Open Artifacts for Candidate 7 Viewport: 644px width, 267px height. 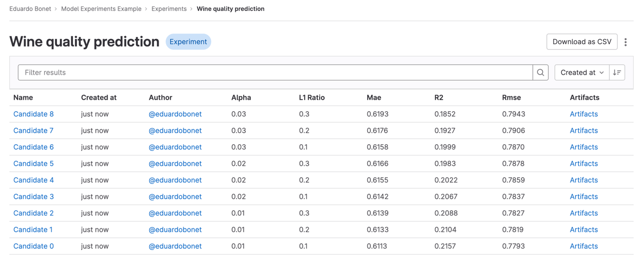(x=583, y=131)
